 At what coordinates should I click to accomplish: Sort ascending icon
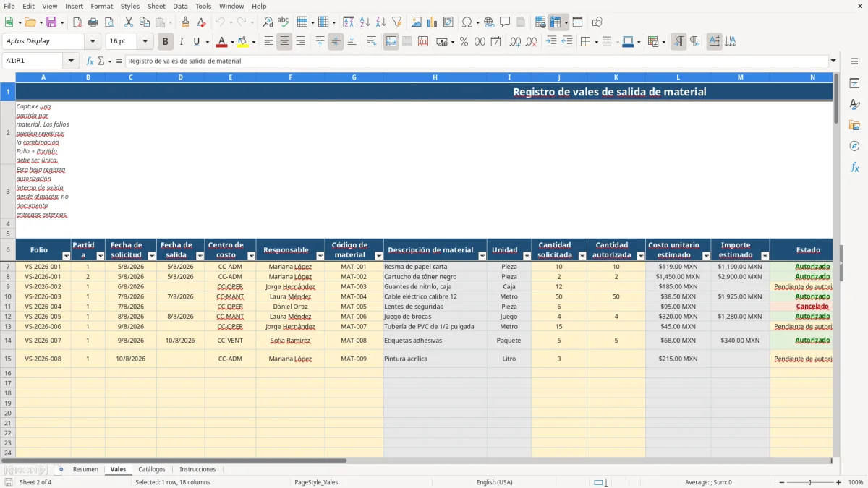pyautogui.click(x=365, y=22)
